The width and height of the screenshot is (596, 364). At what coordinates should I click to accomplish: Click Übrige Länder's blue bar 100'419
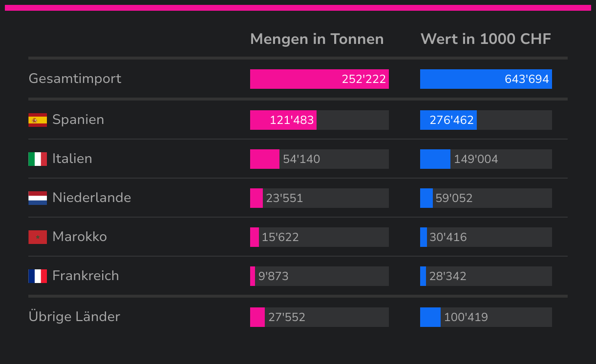tap(430, 317)
